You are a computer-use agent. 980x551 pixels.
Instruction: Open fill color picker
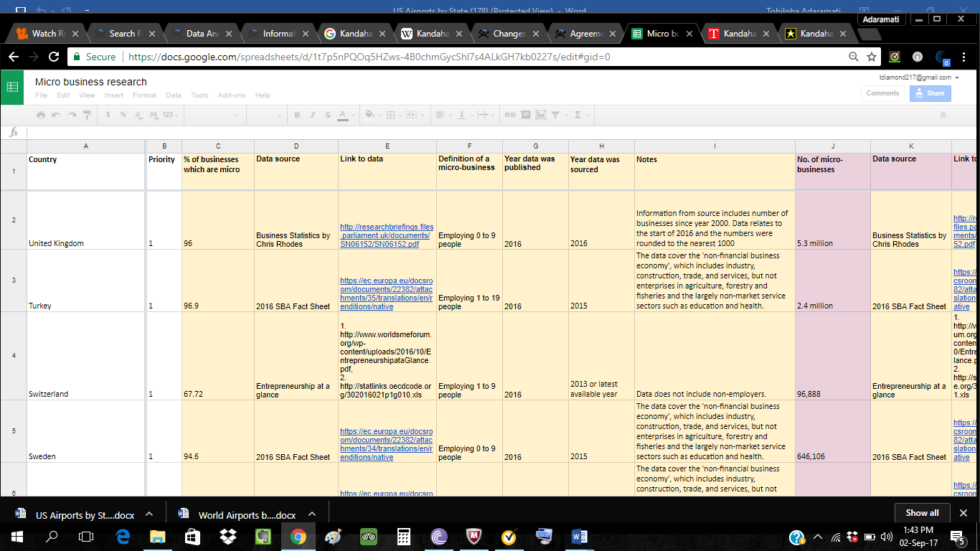(x=372, y=115)
